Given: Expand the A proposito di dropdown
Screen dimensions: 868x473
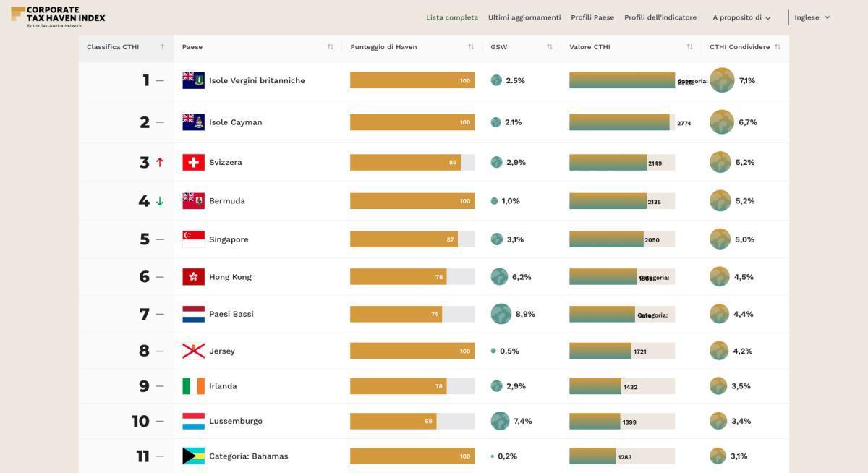Looking at the screenshot, I should coord(741,17).
